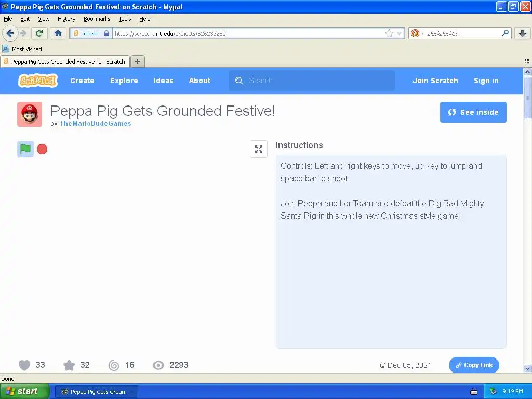Screen dimensions: 532x399
Task: Open the Help menu
Action: point(144,19)
